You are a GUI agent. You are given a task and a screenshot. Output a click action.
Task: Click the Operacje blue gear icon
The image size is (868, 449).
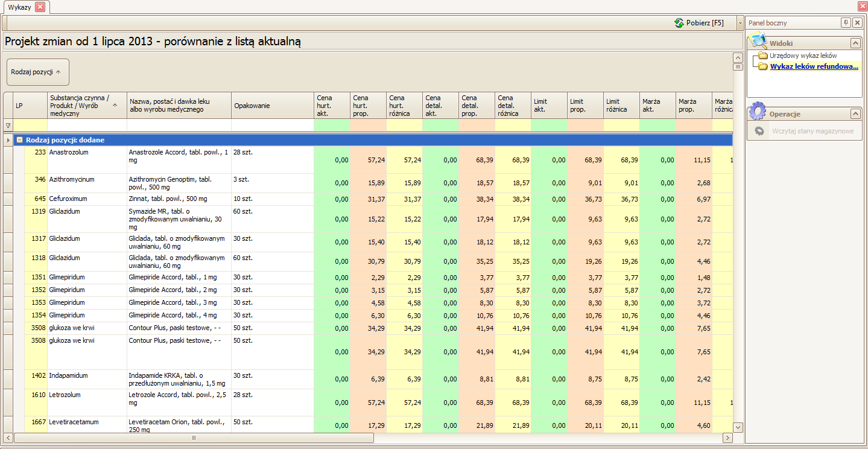758,113
